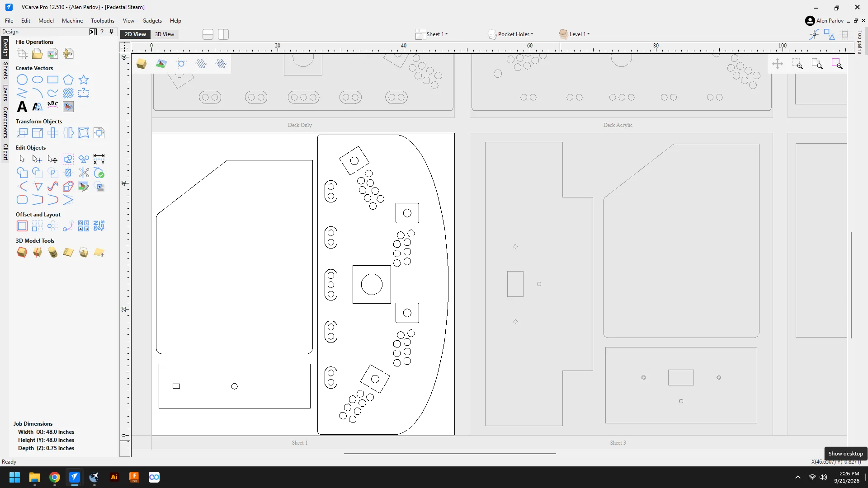
Task: Click the Pan view crosshair icon
Action: (778, 64)
